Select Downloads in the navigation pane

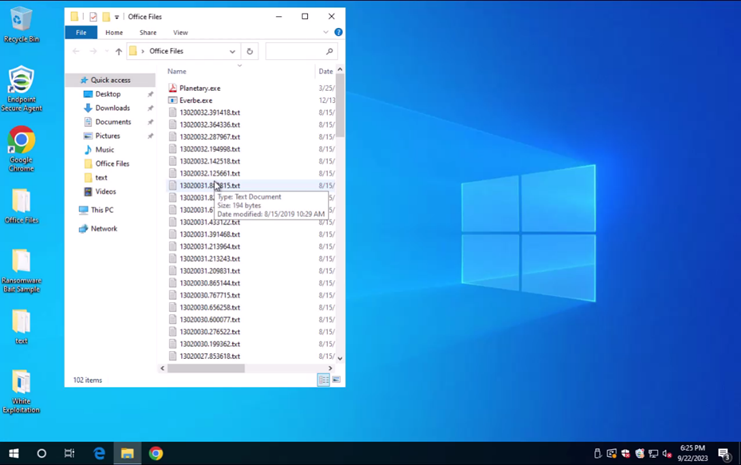point(112,108)
